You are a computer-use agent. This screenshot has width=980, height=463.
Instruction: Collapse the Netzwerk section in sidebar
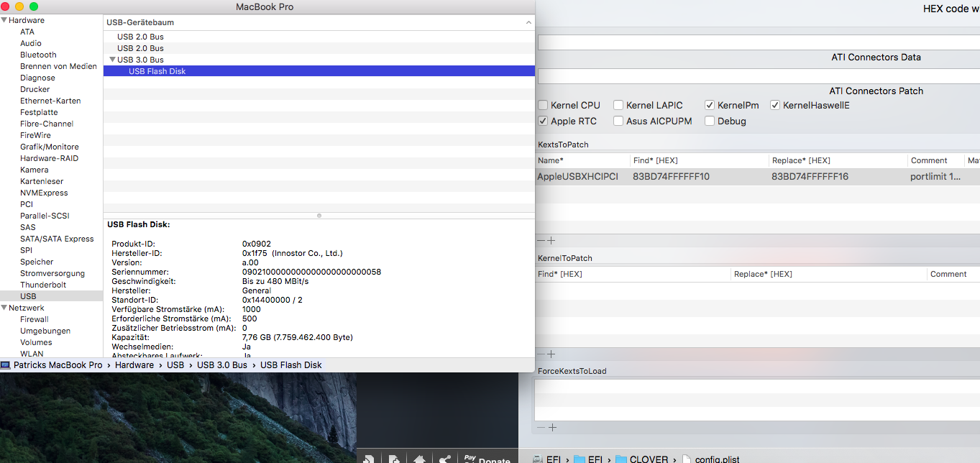(x=4, y=308)
